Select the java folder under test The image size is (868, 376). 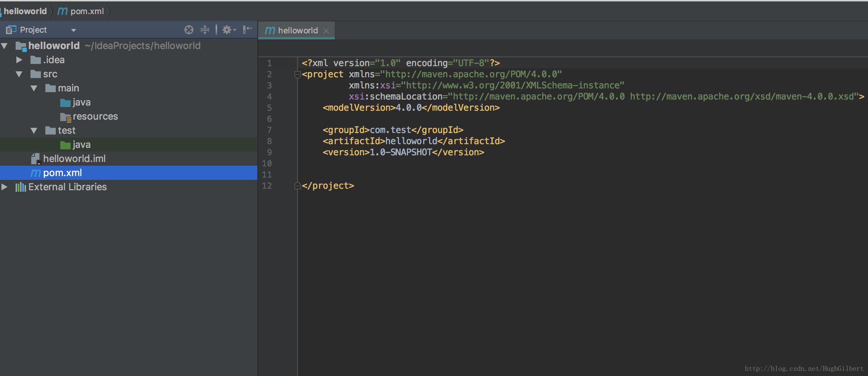point(129,145)
